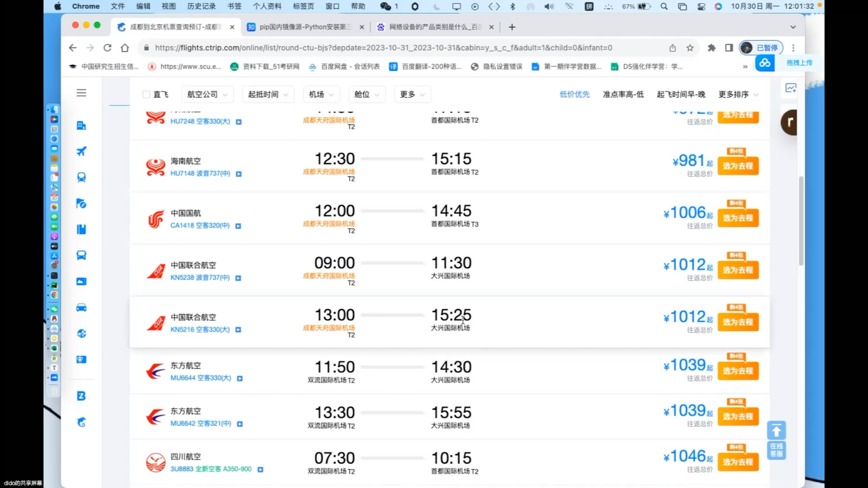868x488 pixels.
Task: Show details icon next to CA1418
Action: [x=238, y=226]
